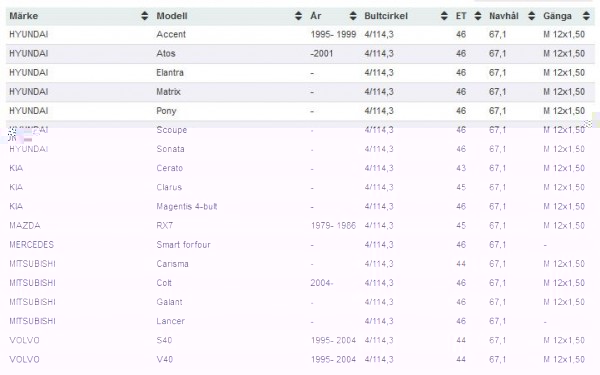Sort table by Märke column arrows
The image size is (600, 375).
click(x=144, y=16)
